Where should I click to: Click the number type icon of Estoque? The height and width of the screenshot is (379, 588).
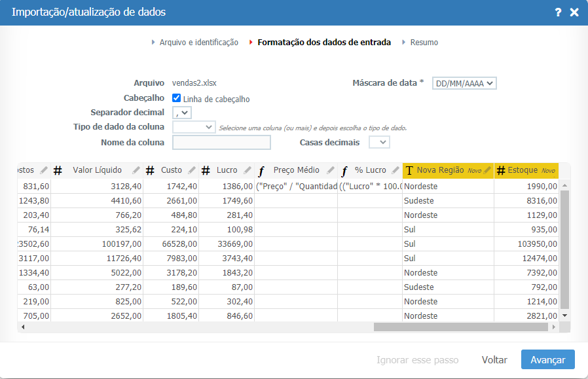(x=502, y=171)
